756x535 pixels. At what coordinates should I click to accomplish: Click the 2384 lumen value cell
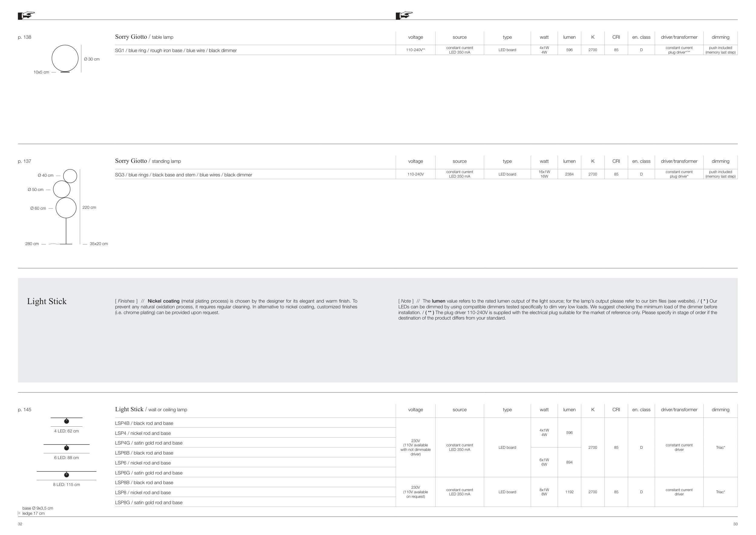[569, 174]
